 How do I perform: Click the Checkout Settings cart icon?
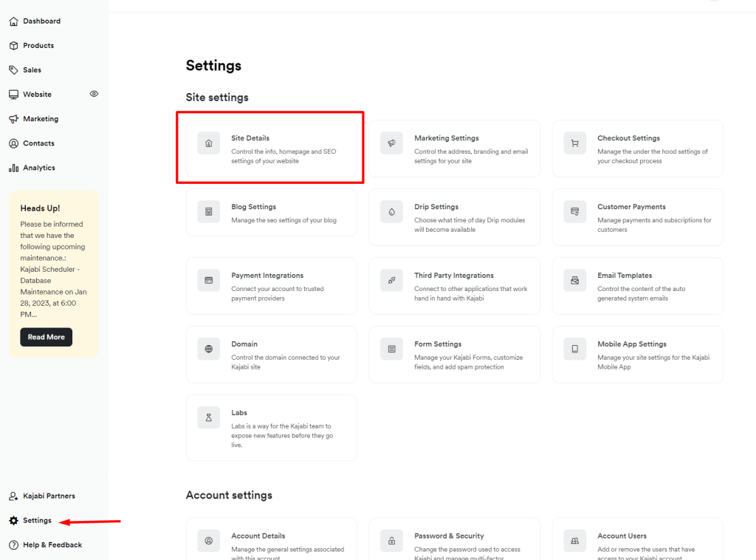[x=574, y=143]
